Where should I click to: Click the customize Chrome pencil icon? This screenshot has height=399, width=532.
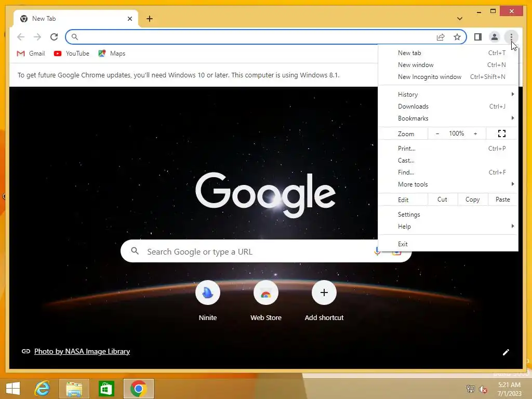506,352
